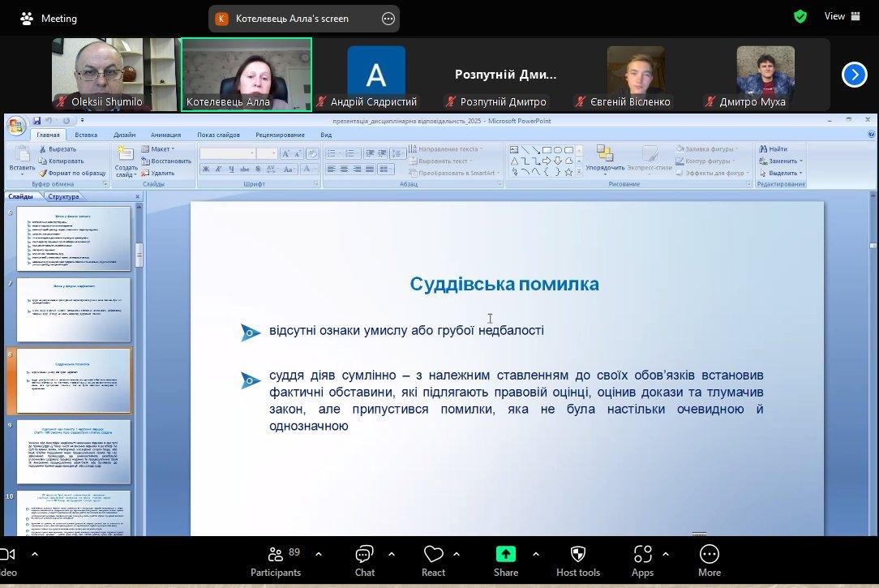This screenshot has height=588, width=879.
Task: Click Копировать copy command
Action: tap(61, 161)
